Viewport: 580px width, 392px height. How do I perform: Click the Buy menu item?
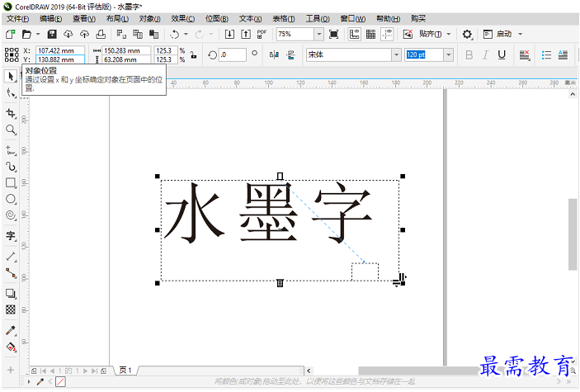(418, 18)
